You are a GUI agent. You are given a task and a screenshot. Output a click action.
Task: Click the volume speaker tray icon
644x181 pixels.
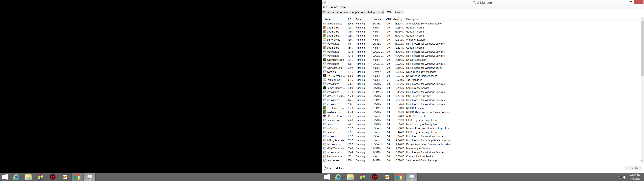(x=625, y=177)
